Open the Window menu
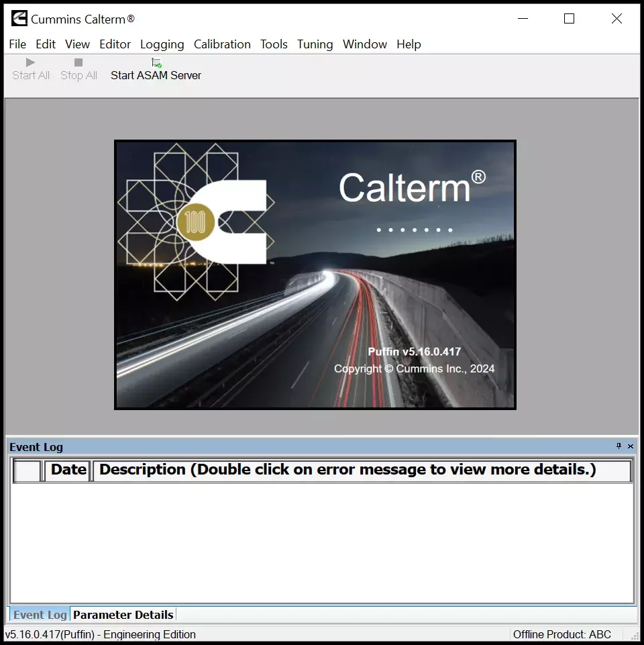This screenshot has height=645, width=644. click(x=364, y=44)
